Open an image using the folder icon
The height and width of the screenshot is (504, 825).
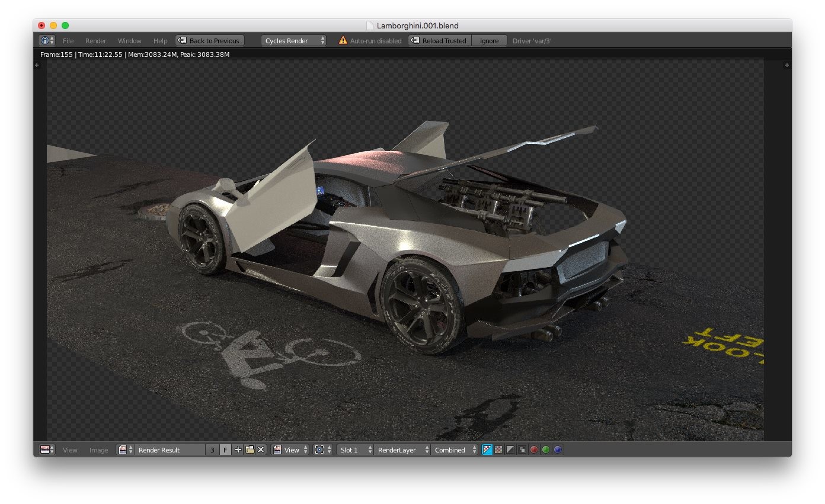[249, 450]
